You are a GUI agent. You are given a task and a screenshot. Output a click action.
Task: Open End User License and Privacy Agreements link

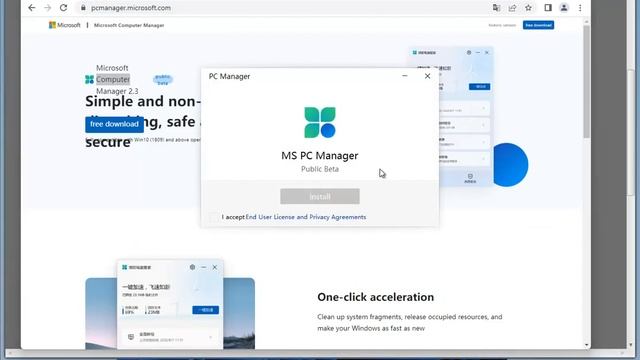(306, 217)
